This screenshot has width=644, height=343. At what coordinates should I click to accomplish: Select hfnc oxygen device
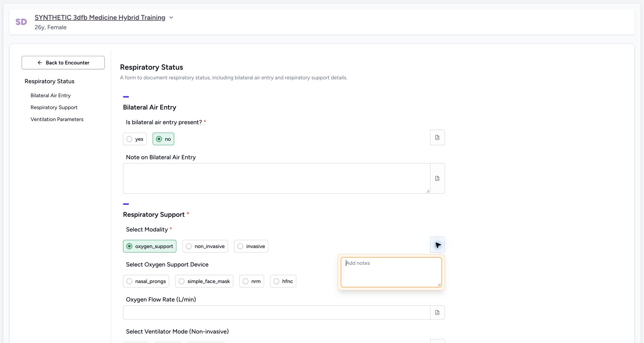(x=283, y=281)
